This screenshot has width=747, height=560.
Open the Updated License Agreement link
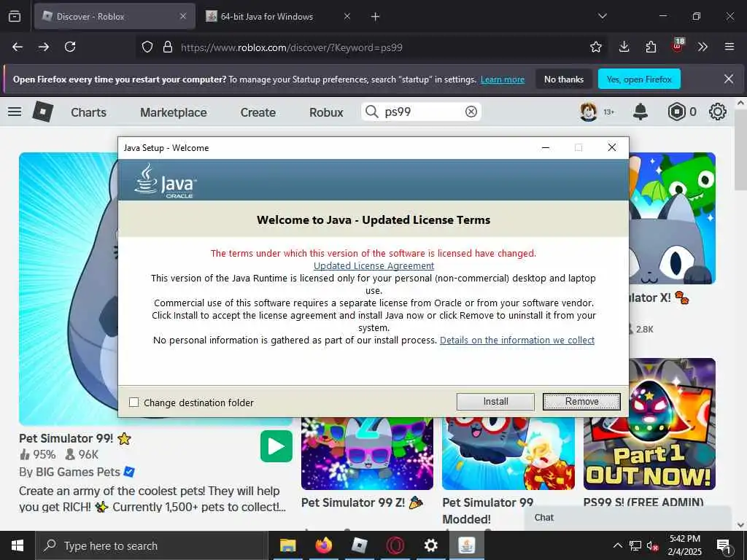[x=373, y=265]
